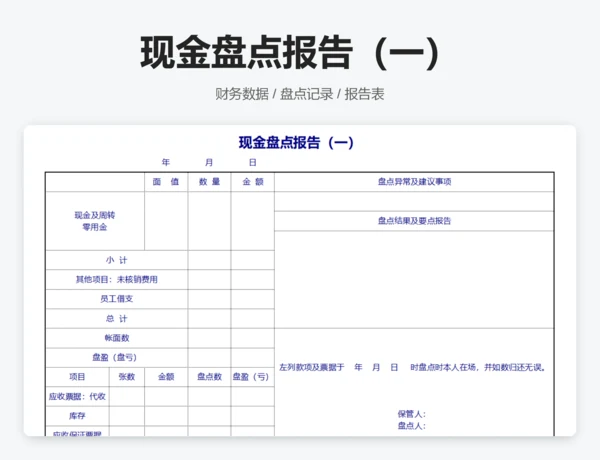Click the 日 date label under title
The height and width of the screenshot is (460, 600).
point(253,162)
